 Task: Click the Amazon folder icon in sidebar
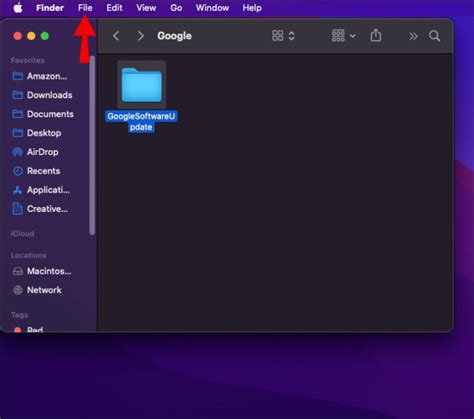(x=18, y=76)
